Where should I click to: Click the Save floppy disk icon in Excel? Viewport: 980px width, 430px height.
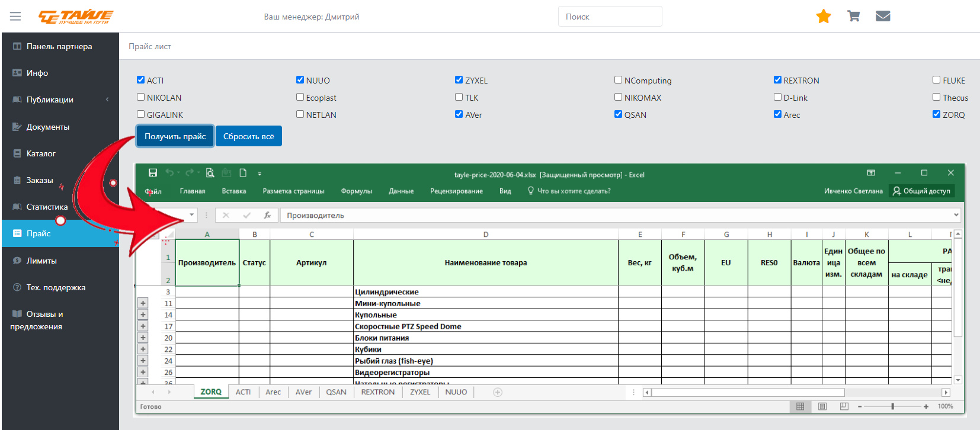pyautogui.click(x=153, y=173)
